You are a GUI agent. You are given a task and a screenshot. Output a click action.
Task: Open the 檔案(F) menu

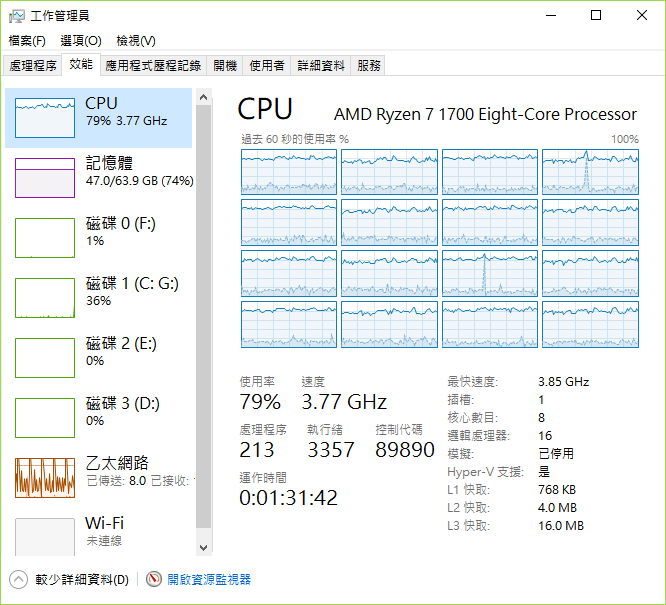27,41
